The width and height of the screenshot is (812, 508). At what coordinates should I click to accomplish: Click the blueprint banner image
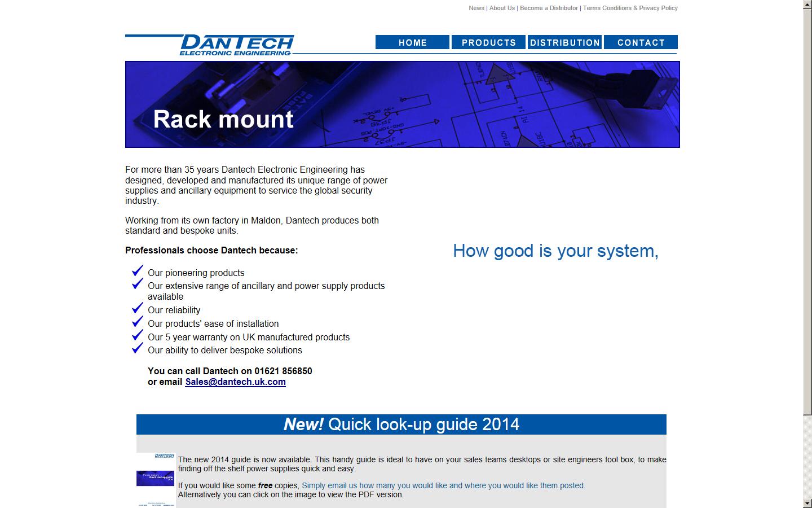(x=403, y=104)
